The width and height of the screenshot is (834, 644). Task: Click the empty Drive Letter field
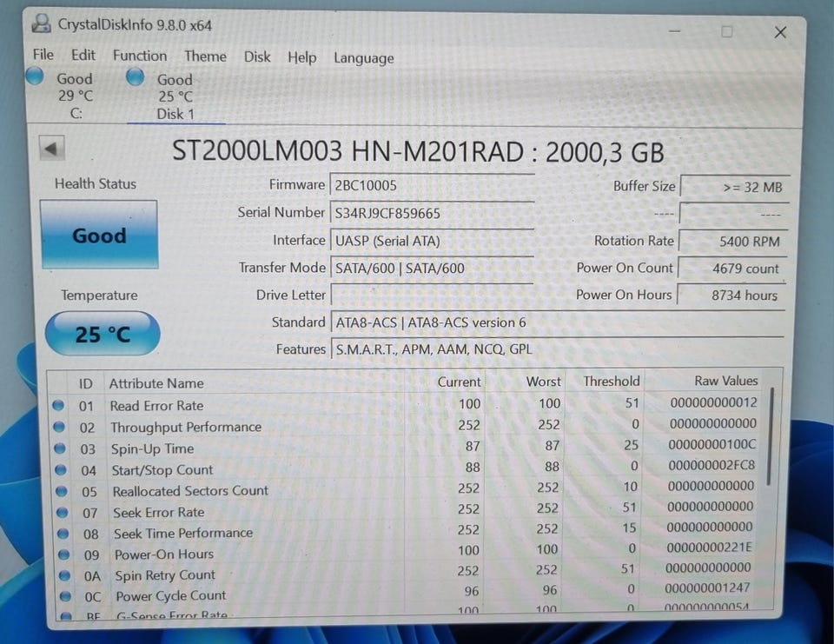click(x=432, y=295)
